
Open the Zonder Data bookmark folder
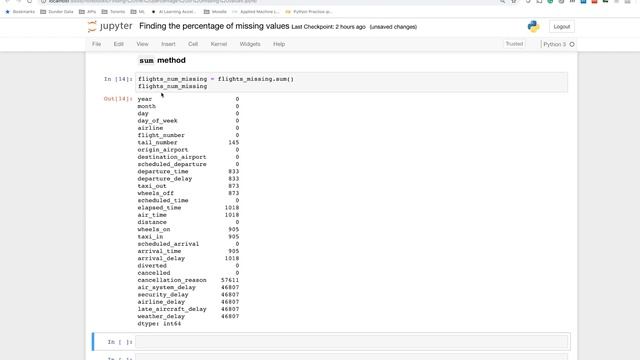(x=57, y=12)
